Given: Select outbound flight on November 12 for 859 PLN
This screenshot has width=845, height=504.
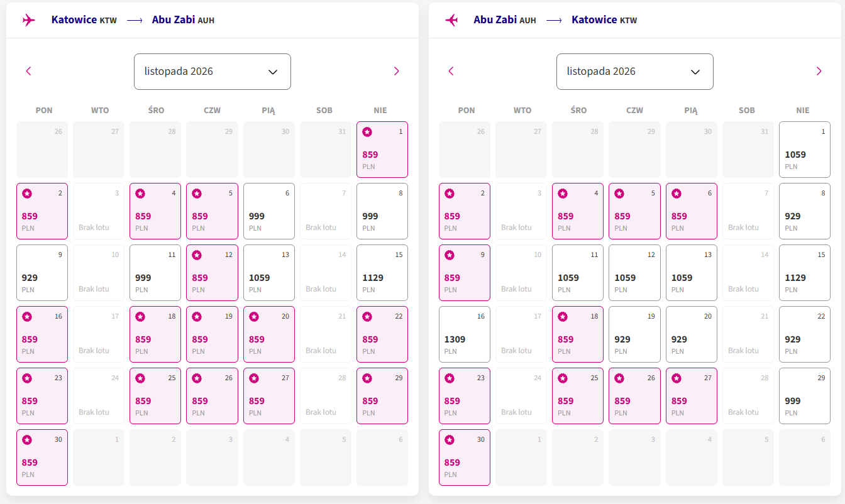Looking at the screenshot, I should [212, 273].
